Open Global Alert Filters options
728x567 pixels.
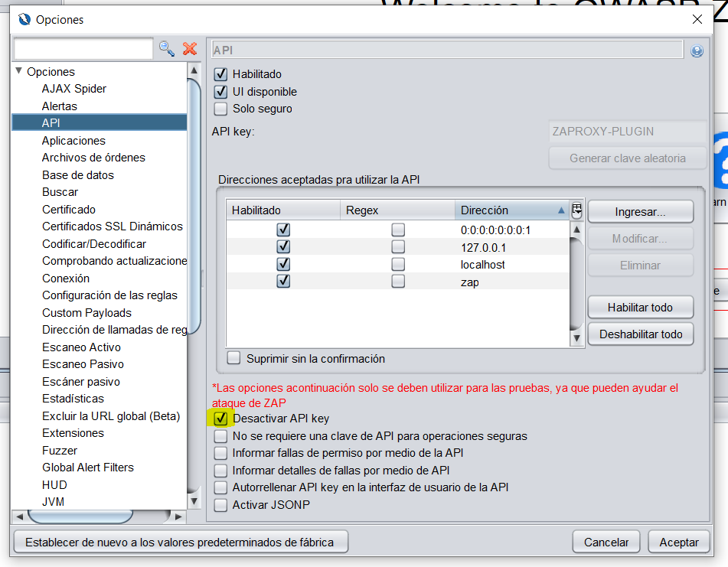pyautogui.click(x=88, y=468)
